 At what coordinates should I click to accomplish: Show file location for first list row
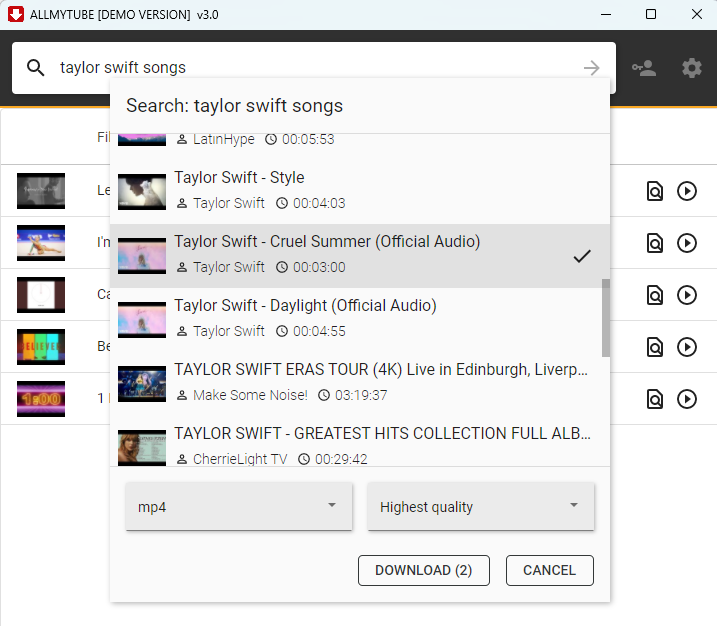pyautogui.click(x=655, y=191)
